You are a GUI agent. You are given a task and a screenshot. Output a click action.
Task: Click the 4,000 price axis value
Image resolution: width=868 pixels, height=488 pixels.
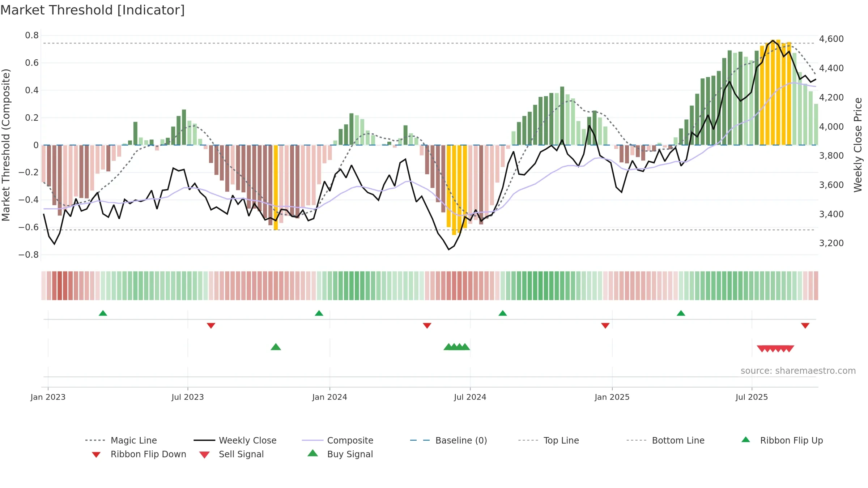[x=831, y=127]
